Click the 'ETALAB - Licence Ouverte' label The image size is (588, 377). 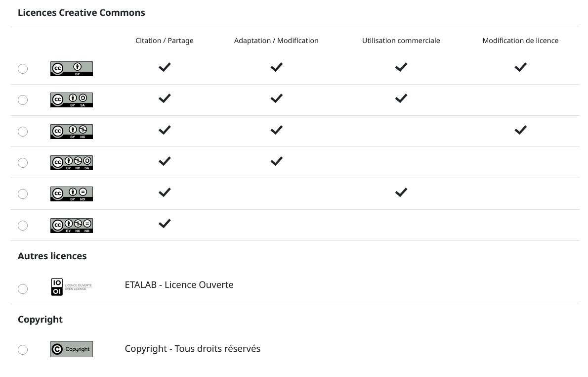179,285
